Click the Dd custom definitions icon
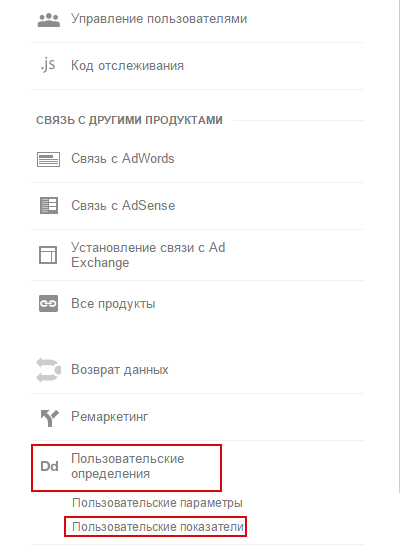Screen dimensions: 400x549 [x=49, y=466]
